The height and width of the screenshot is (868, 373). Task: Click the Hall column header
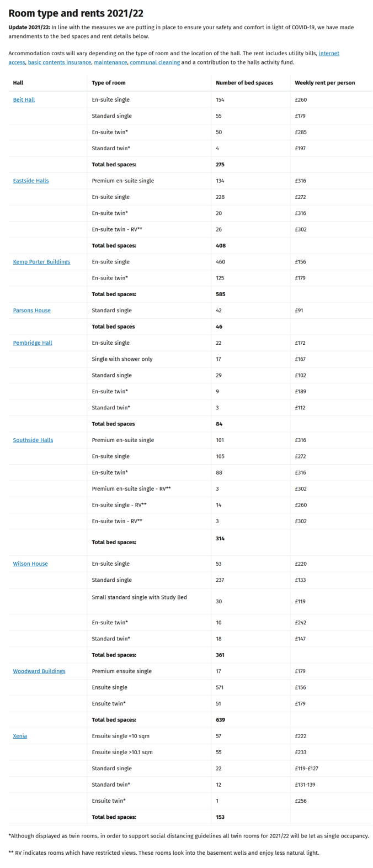tap(18, 83)
